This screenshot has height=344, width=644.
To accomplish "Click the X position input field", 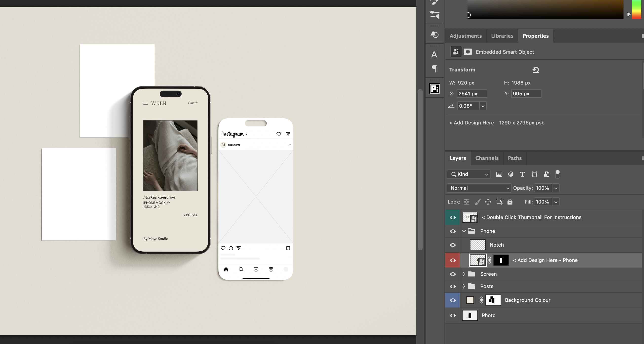I will pos(471,94).
